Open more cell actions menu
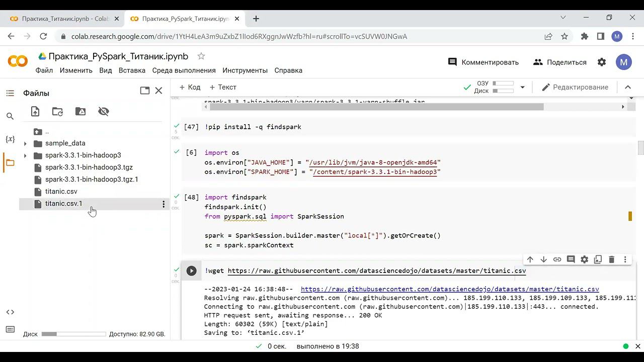This screenshot has height=362, width=644. 625,259
